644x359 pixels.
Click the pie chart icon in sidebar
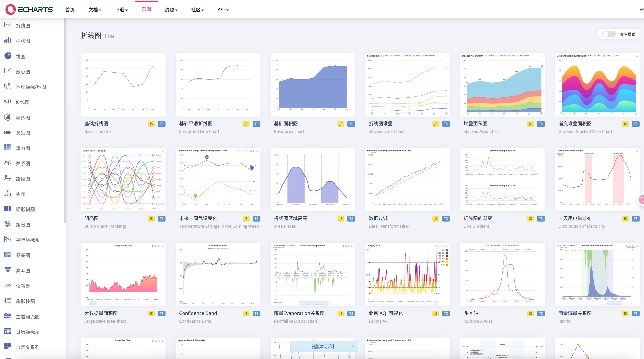click(8, 56)
